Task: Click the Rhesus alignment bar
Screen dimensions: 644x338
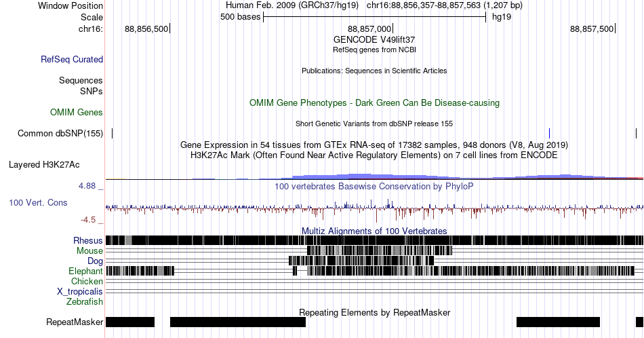Action: 374,240
